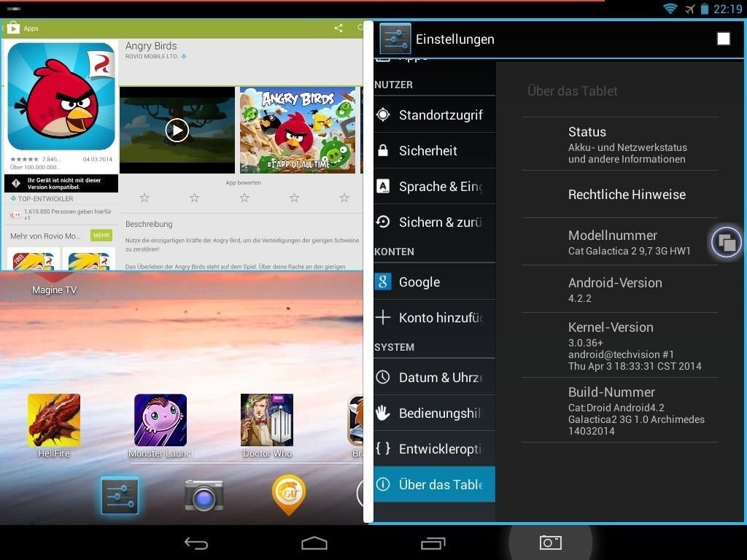Rate Angry Birds three stars

(x=244, y=198)
